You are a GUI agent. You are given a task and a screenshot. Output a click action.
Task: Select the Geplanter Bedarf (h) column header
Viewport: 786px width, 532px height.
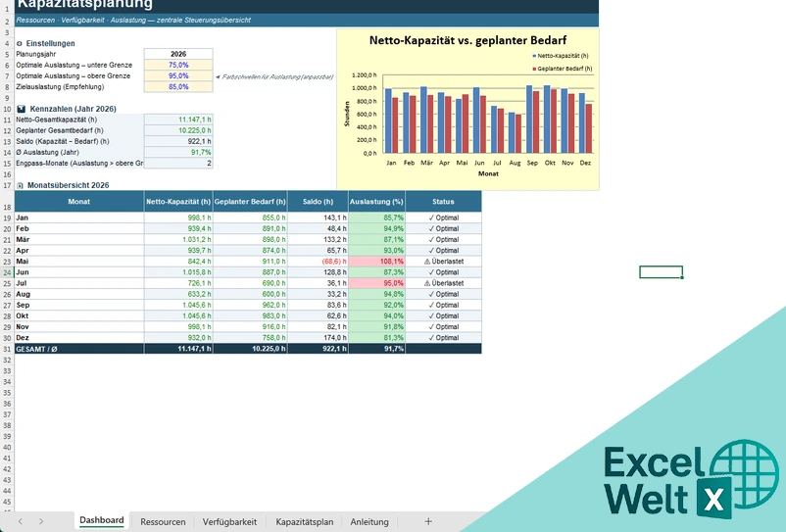pos(250,202)
